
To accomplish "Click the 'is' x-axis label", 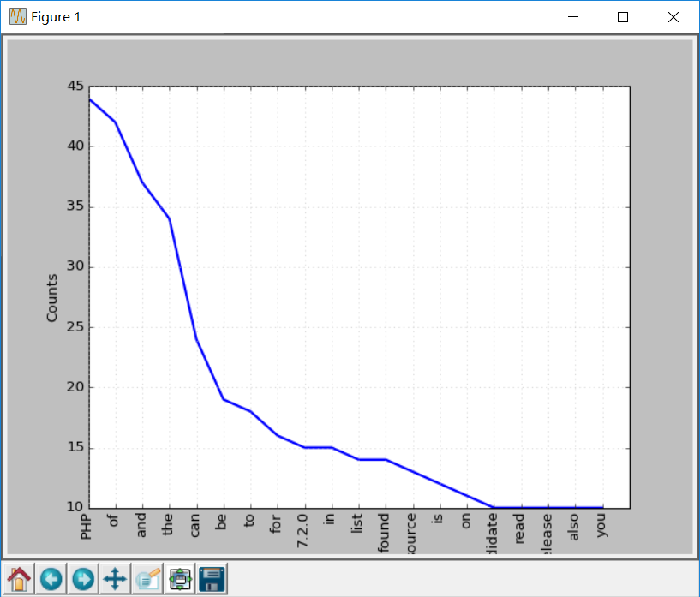I will (x=438, y=518).
